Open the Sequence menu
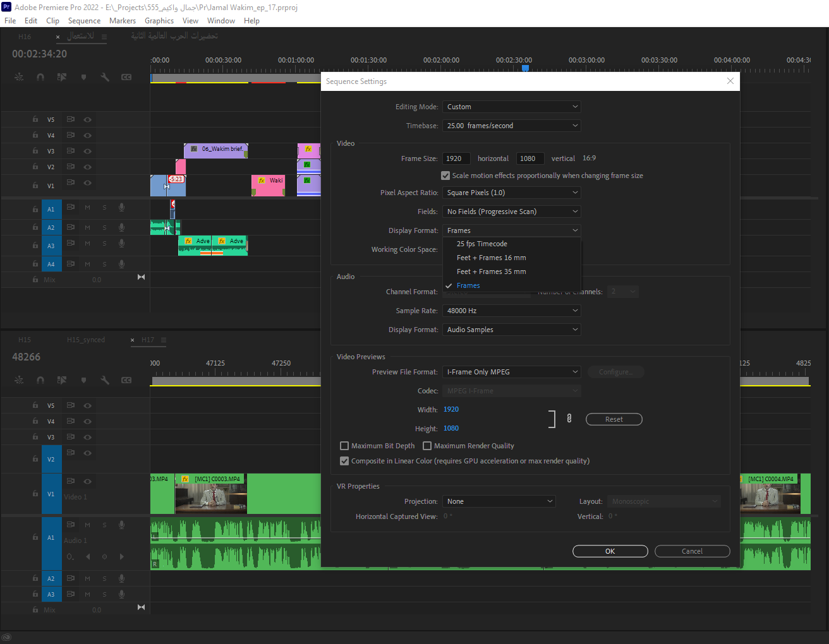This screenshot has width=829, height=644. pos(84,20)
